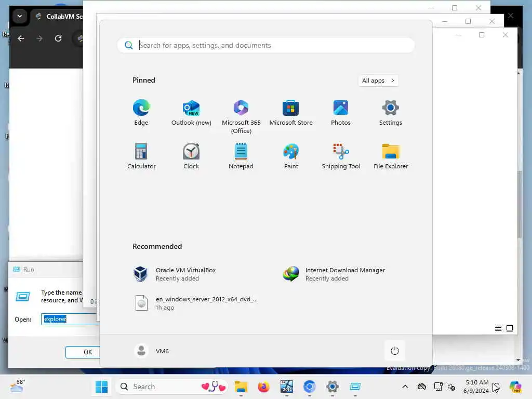Open Firefox from the taskbar

coord(263,387)
